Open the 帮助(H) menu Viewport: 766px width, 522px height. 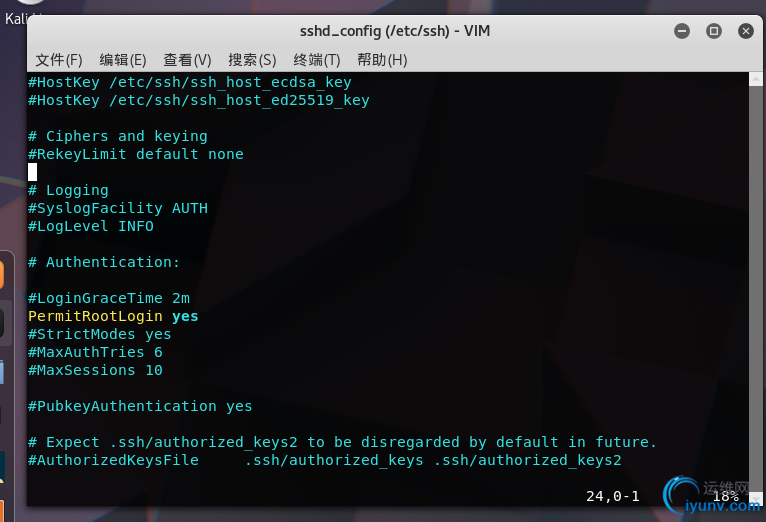[382, 60]
